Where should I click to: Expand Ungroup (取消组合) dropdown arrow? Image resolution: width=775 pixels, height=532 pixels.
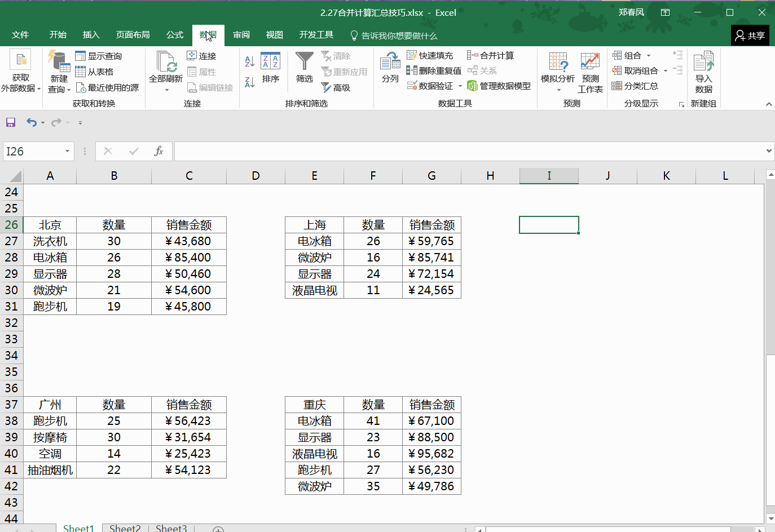point(666,71)
